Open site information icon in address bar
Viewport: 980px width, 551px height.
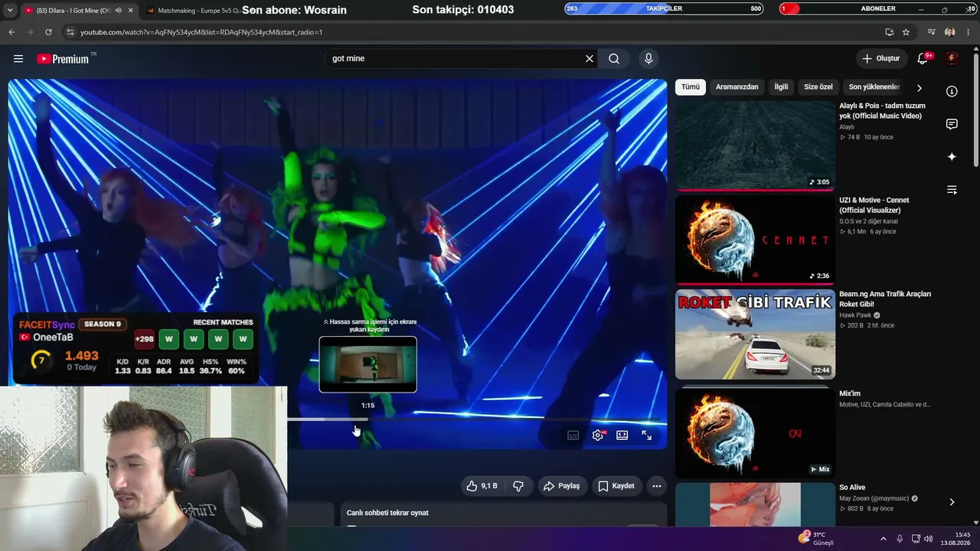click(70, 32)
